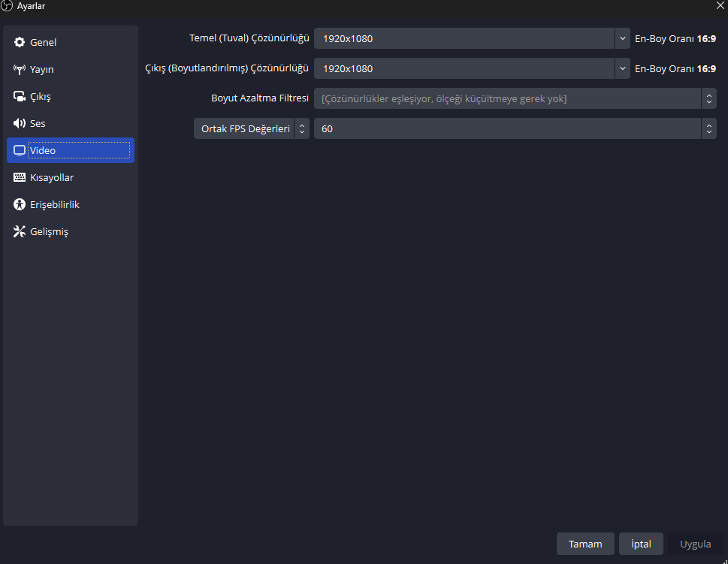Open the Gelişmiş settings section
The height and width of the screenshot is (564, 728).
point(71,231)
